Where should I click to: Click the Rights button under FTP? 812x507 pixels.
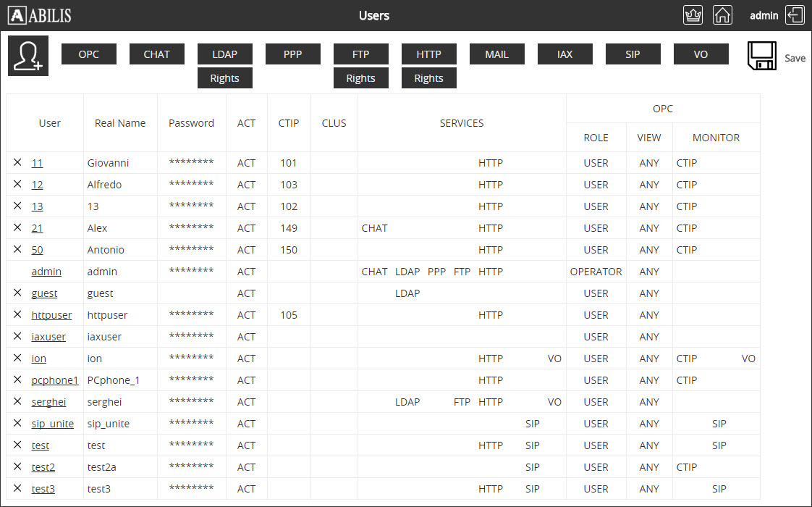[360, 78]
